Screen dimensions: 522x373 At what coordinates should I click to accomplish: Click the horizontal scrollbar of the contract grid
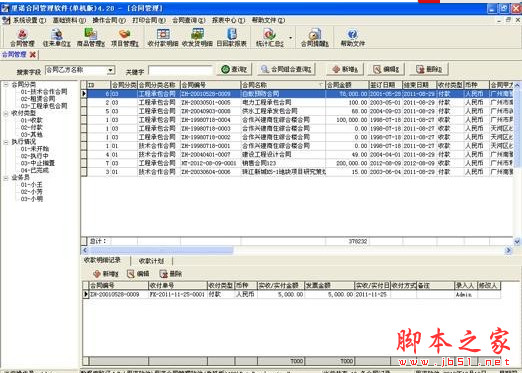pos(162,250)
